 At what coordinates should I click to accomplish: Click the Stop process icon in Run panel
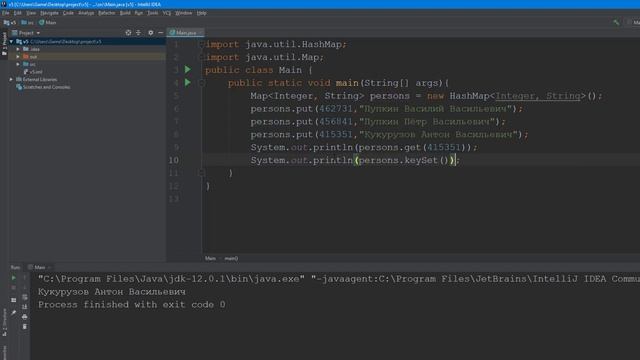coord(13,288)
